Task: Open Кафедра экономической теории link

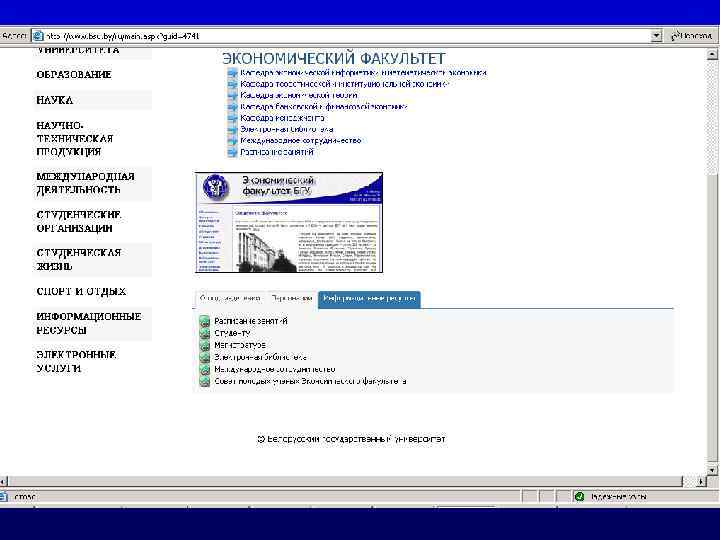Action: (299, 96)
